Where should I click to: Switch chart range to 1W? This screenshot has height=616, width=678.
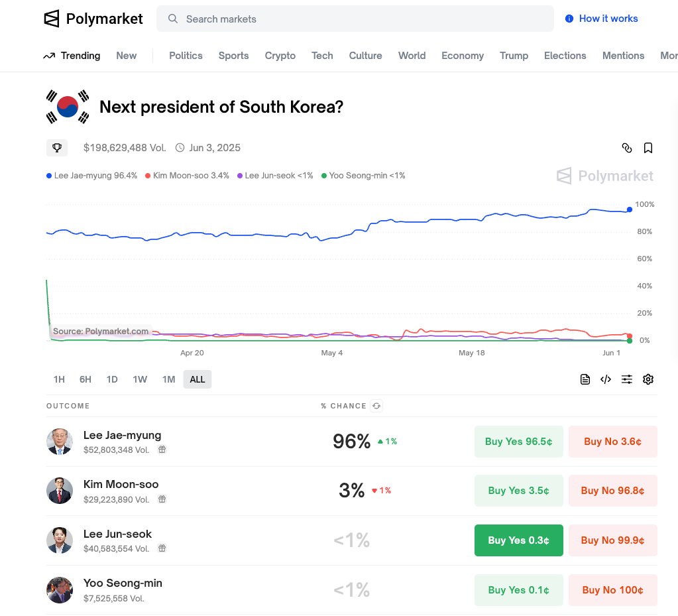click(140, 379)
